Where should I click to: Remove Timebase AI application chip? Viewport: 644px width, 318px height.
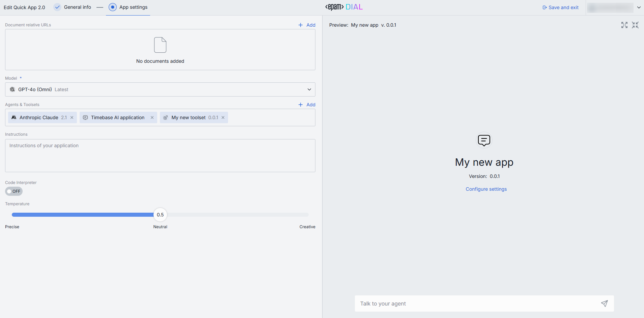[152, 117]
